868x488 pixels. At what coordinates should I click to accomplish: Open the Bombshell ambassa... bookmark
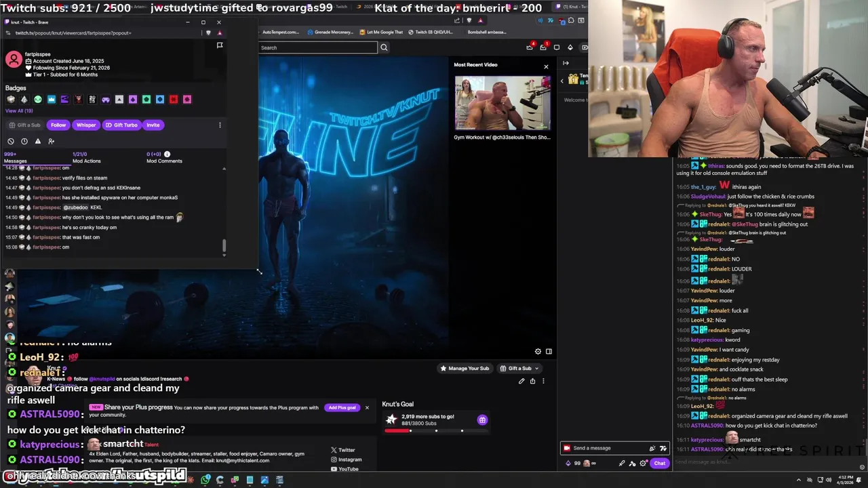(x=486, y=32)
